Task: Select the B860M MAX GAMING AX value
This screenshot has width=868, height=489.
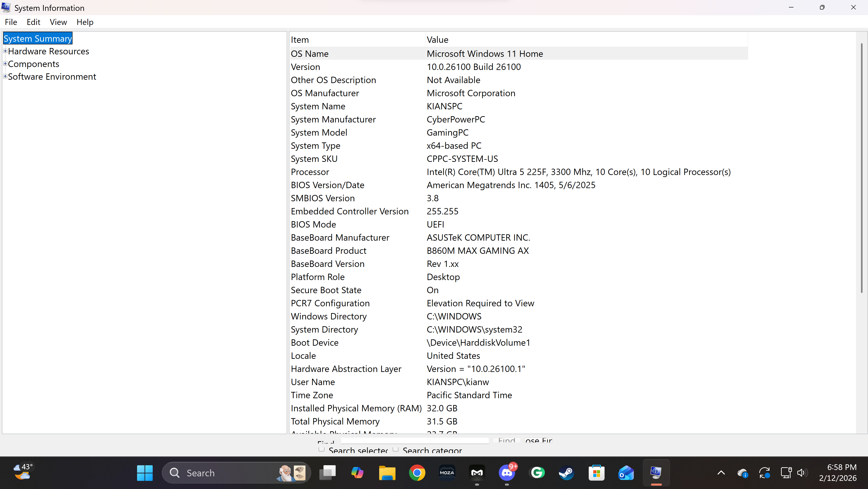Action: (x=478, y=251)
